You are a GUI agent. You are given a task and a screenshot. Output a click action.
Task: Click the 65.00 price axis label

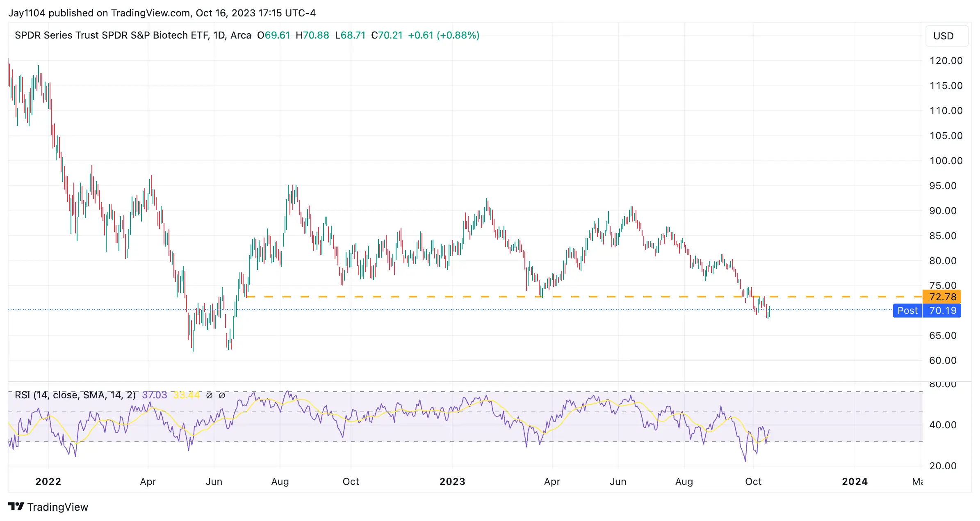coord(943,336)
